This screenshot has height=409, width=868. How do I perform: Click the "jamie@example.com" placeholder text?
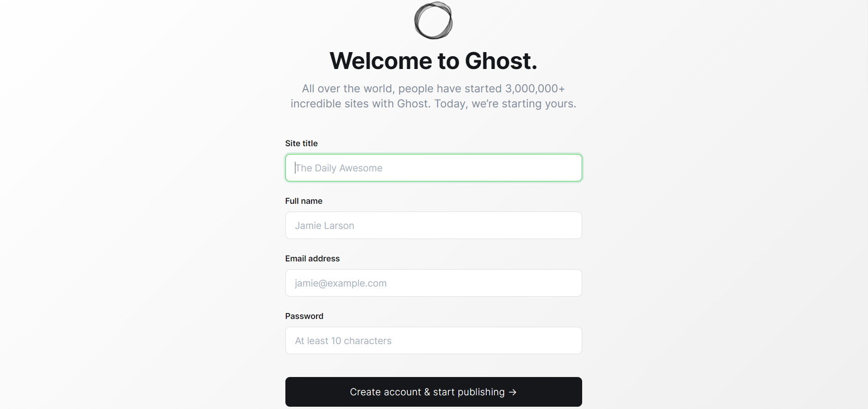[x=341, y=283]
